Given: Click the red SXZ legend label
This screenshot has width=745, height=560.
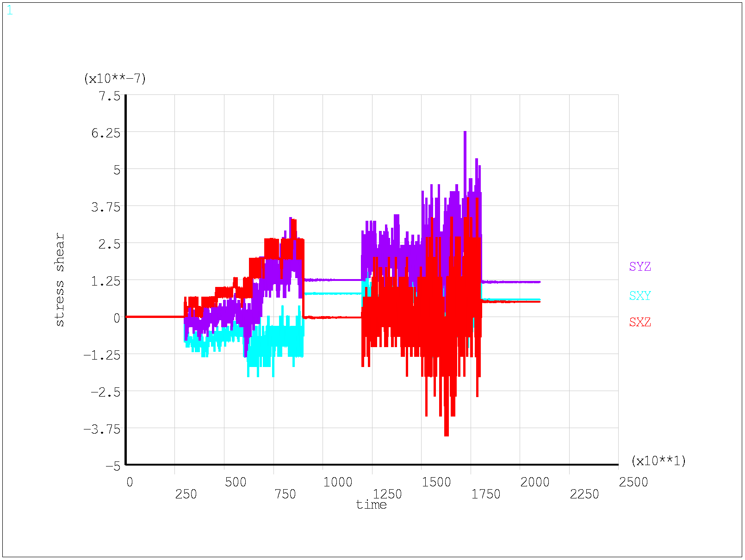Looking at the screenshot, I should tap(639, 322).
